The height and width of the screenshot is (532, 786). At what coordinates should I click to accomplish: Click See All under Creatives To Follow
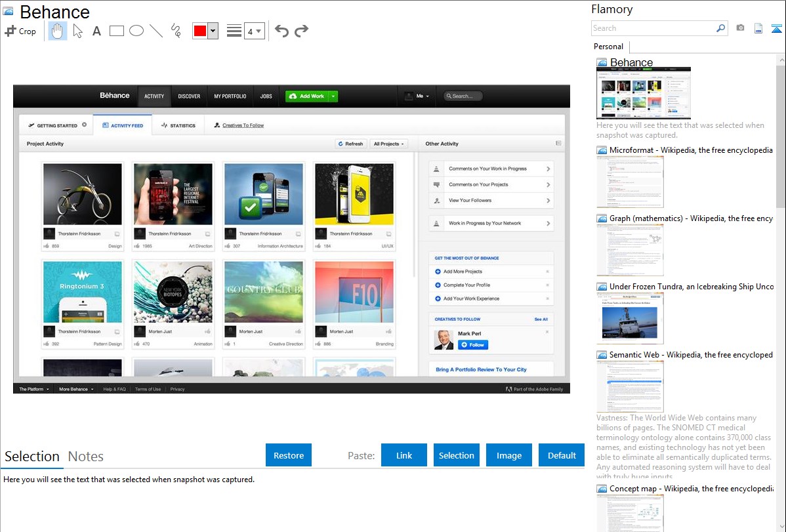coord(541,319)
